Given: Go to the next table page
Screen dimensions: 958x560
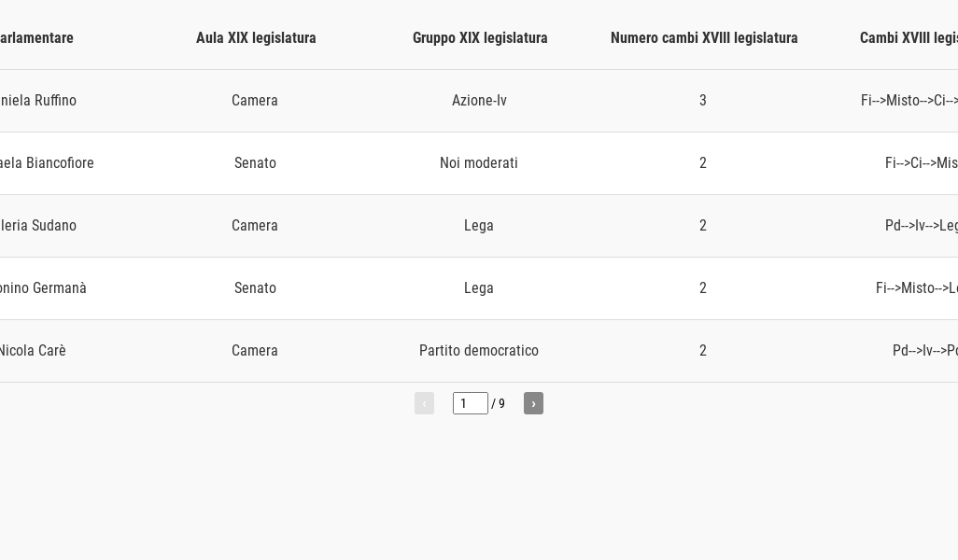Looking at the screenshot, I should point(533,403).
